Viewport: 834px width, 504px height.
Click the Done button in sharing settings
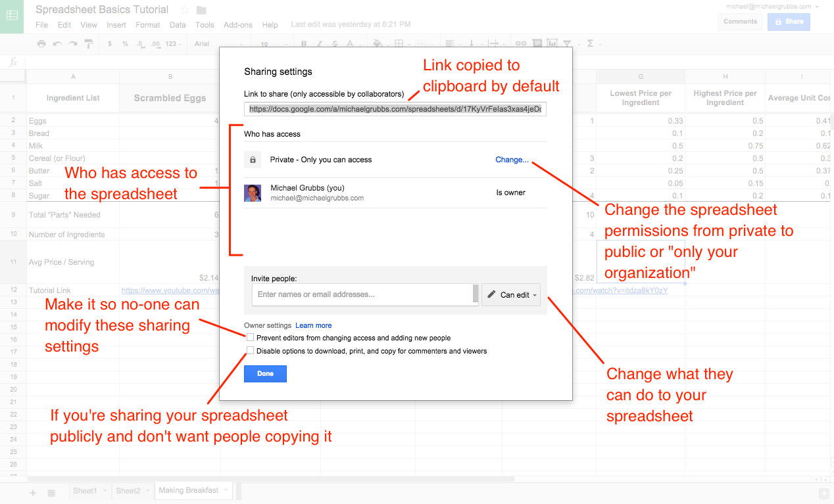coord(265,373)
